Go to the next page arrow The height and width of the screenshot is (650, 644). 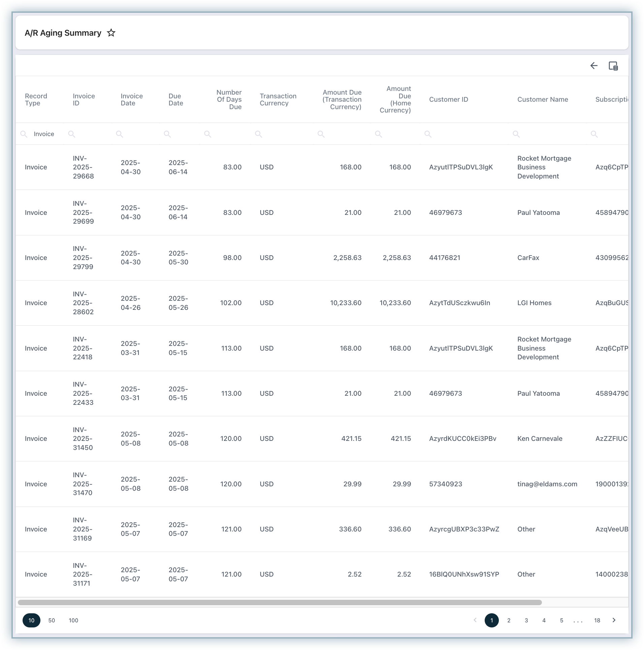[614, 620]
